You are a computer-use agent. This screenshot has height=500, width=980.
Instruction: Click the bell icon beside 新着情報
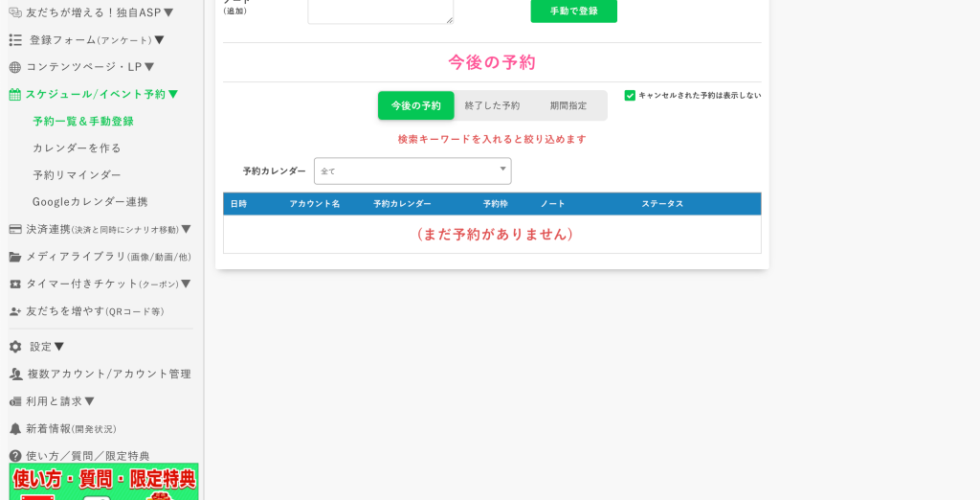[x=15, y=429]
